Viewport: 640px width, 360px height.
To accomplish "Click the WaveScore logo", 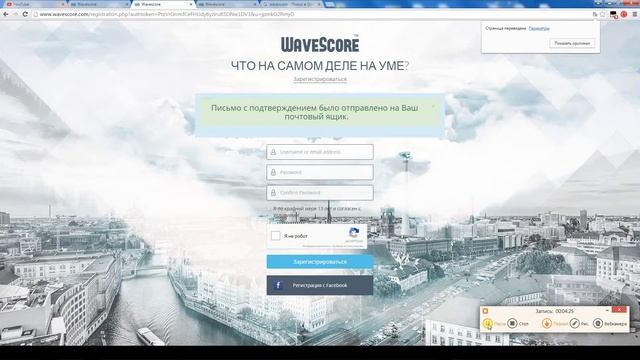I will [x=320, y=44].
